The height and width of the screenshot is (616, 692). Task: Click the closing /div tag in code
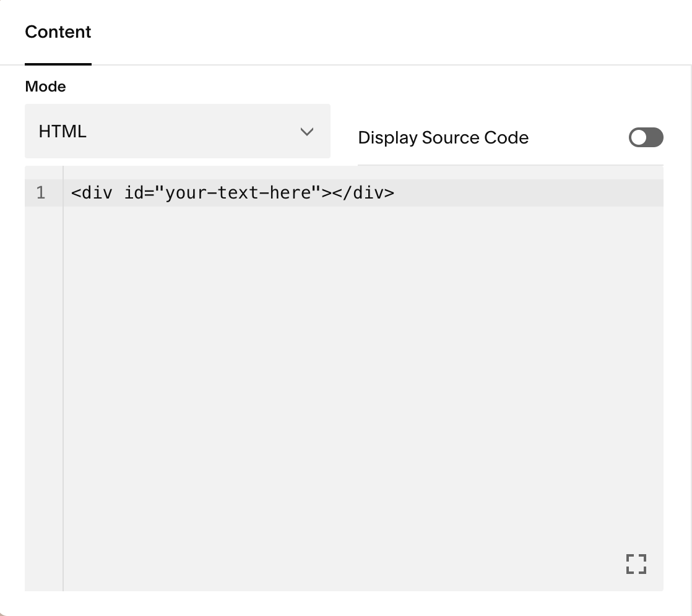click(365, 193)
